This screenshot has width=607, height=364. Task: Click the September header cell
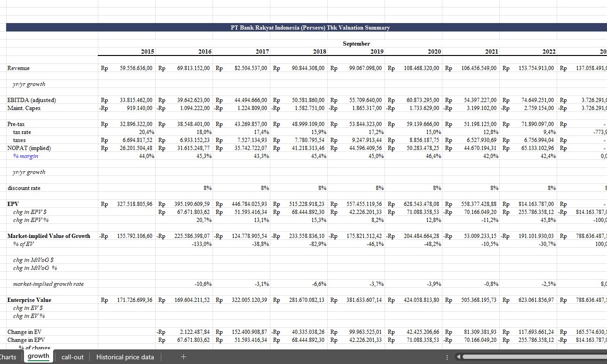pyautogui.click(x=356, y=44)
